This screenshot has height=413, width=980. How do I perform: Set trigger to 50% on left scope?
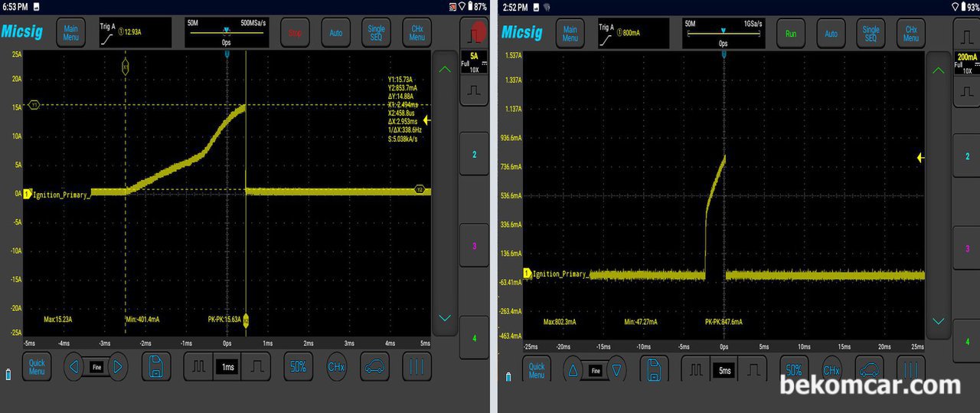coord(298,366)
